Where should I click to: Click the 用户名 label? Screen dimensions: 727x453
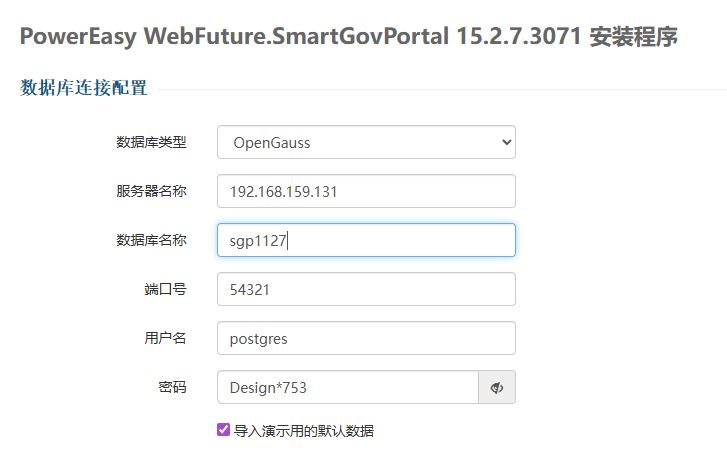tap(165, 338)
